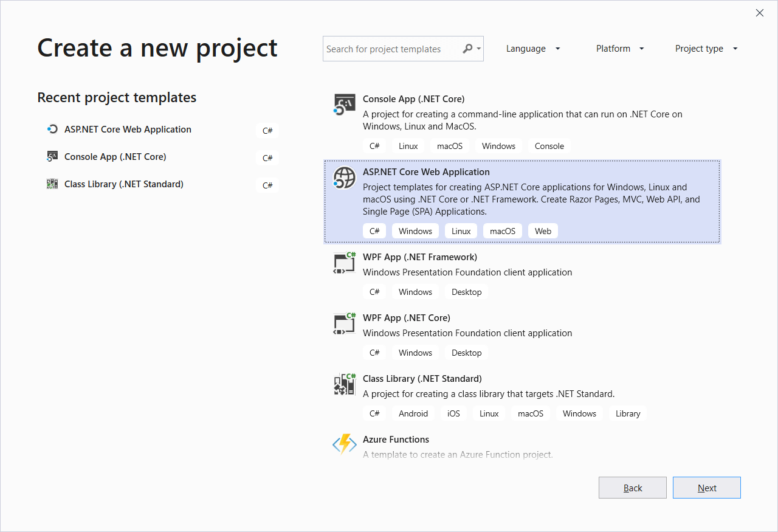Click the Azure Functions lightning bolt icon
This screenshot has height=532, width=778.
point(345,444)
